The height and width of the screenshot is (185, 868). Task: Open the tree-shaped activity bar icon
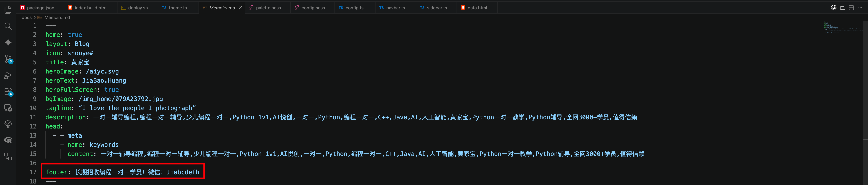coord(8,124)
